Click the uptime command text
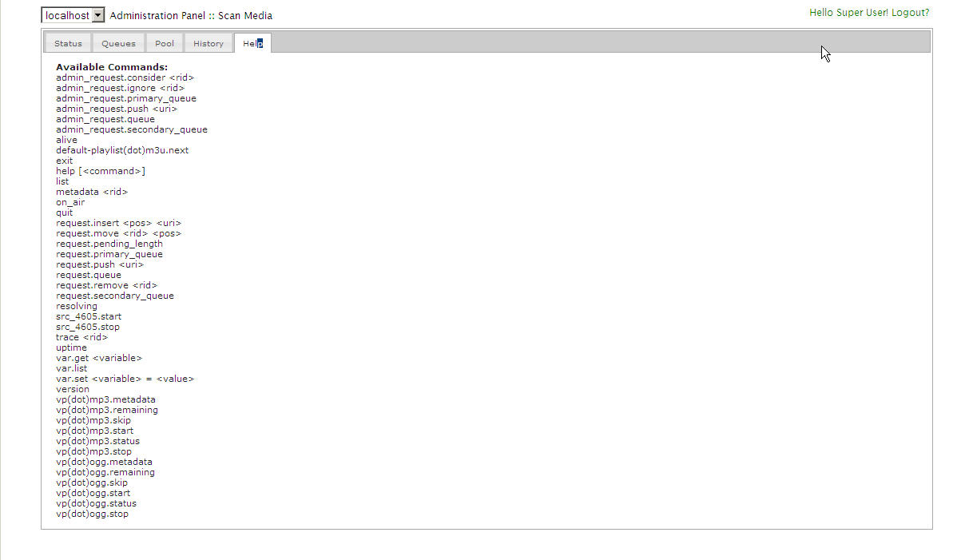 coord(71,348)
